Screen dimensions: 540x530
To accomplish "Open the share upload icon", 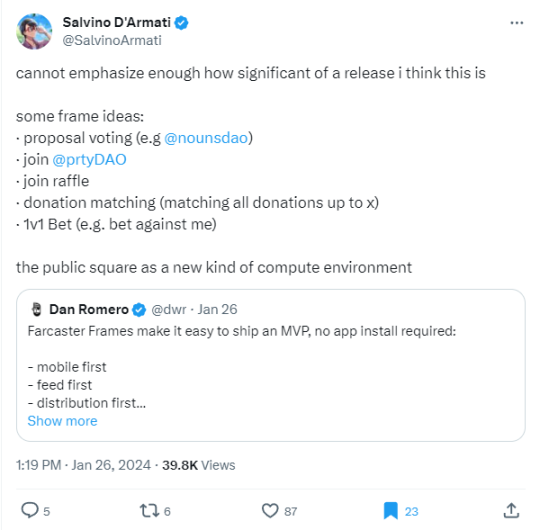I will (x=511, y=510).
